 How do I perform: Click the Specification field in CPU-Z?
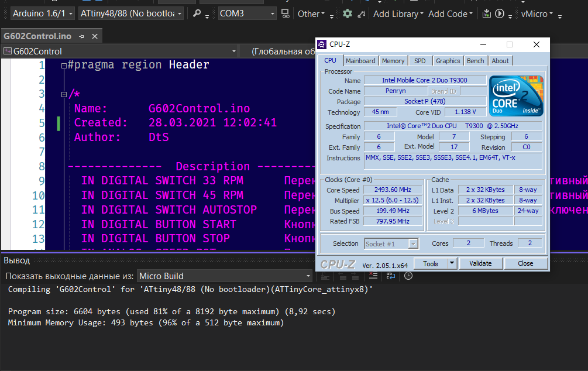(x=453, y=126)
